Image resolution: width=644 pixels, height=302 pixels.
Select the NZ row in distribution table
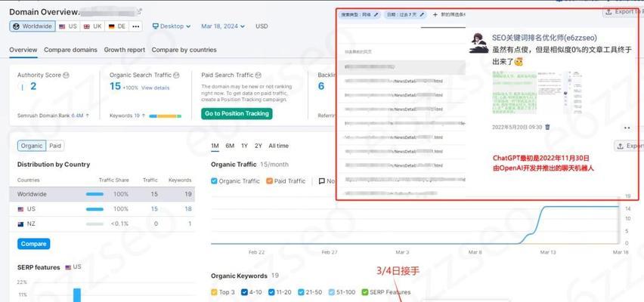click(x=102, y=224)
